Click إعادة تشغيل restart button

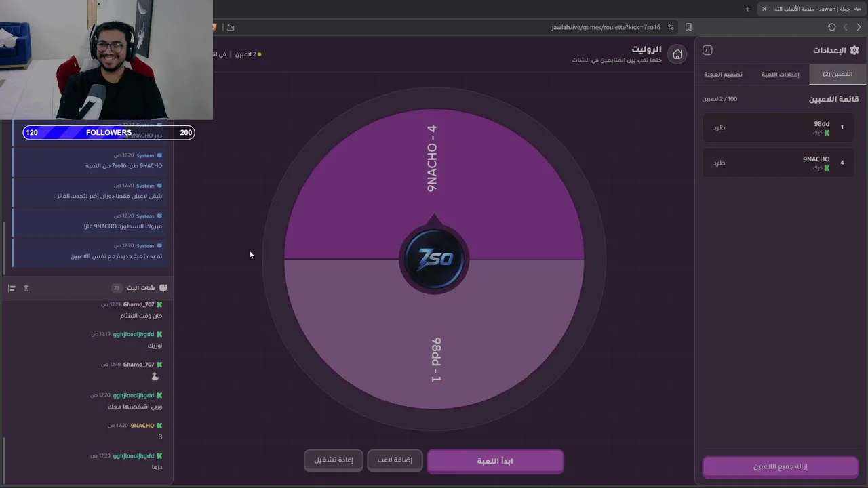334,460
